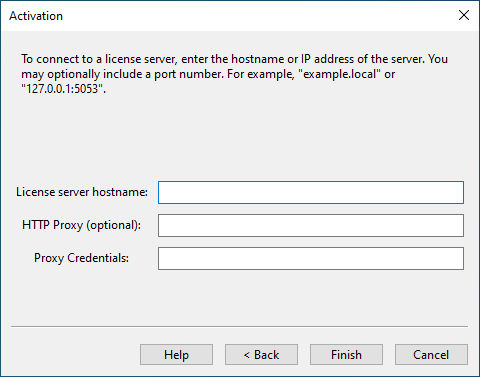Click Finish to complete activation
This screenshot has width=480, height=377.
click(x=346, y=355)
